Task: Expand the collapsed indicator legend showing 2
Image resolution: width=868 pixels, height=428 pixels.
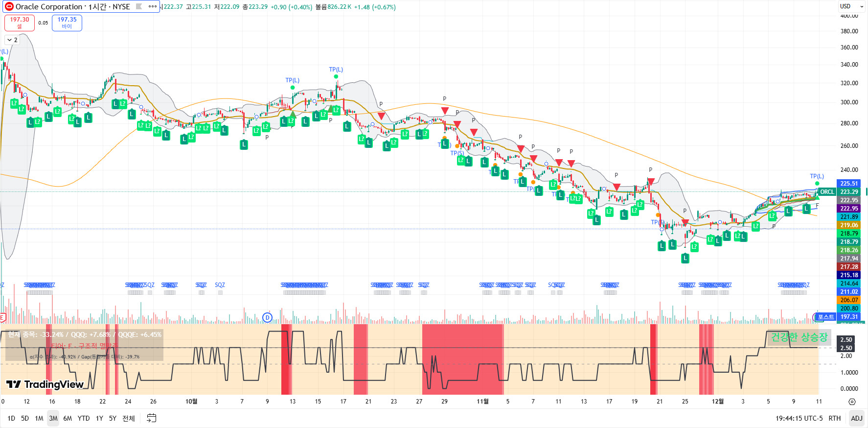Action: (12, 40)
